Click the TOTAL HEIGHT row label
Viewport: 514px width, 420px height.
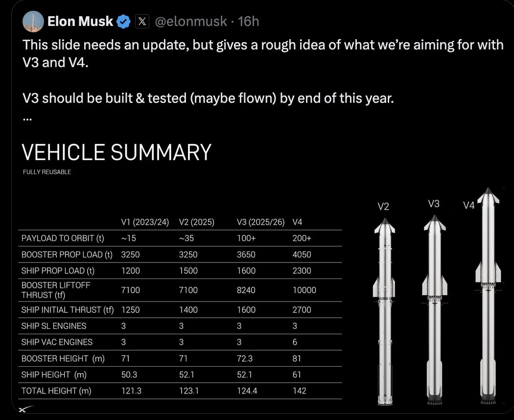[x=56, y=391]
